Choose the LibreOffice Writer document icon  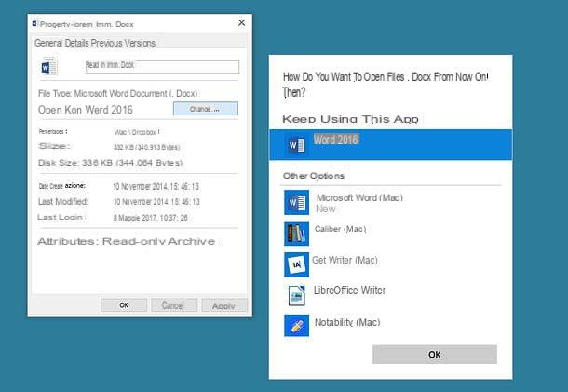pyautogui.click(x=296, y=296)
